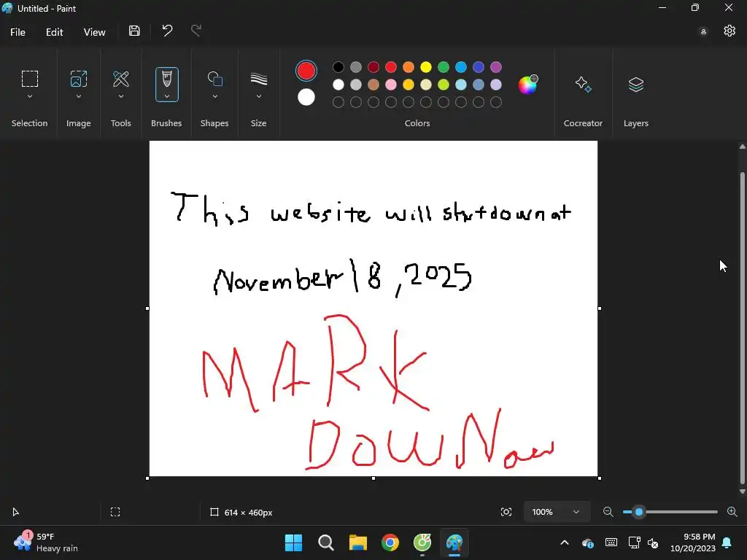747x560 pixels.
Task: Select the rectangular Selection tool icon
Action: [29, 79]
